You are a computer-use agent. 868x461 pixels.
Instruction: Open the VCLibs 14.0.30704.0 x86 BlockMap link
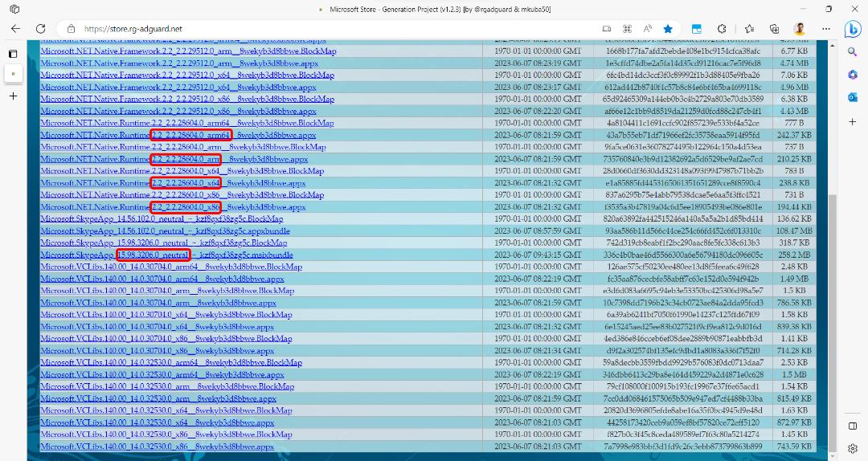(166, 339)
